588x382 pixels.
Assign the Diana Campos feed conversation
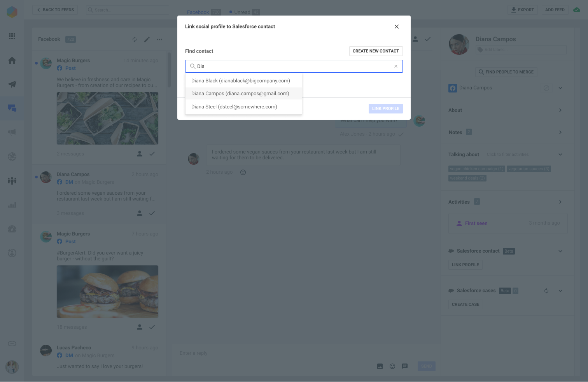click(140, 213)
